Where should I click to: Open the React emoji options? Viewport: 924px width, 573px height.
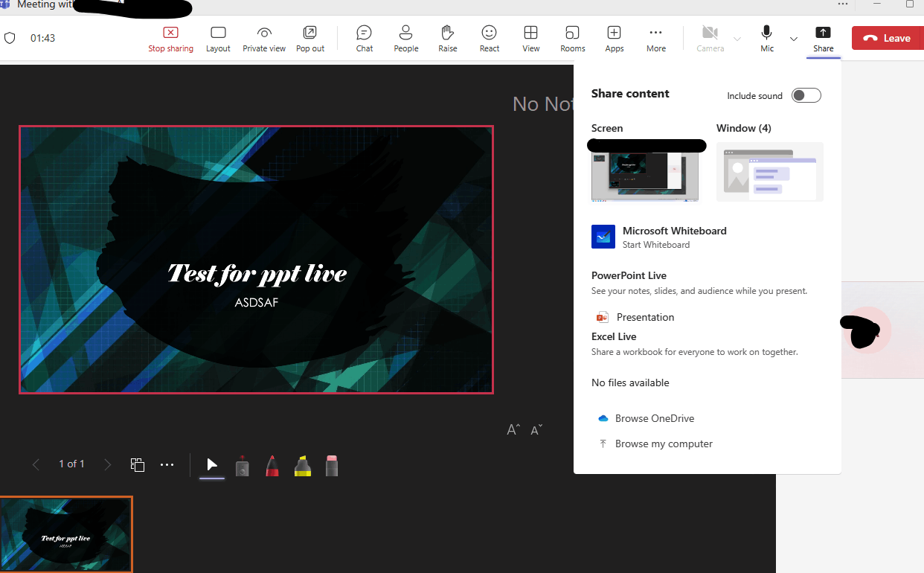pos(489,38)
